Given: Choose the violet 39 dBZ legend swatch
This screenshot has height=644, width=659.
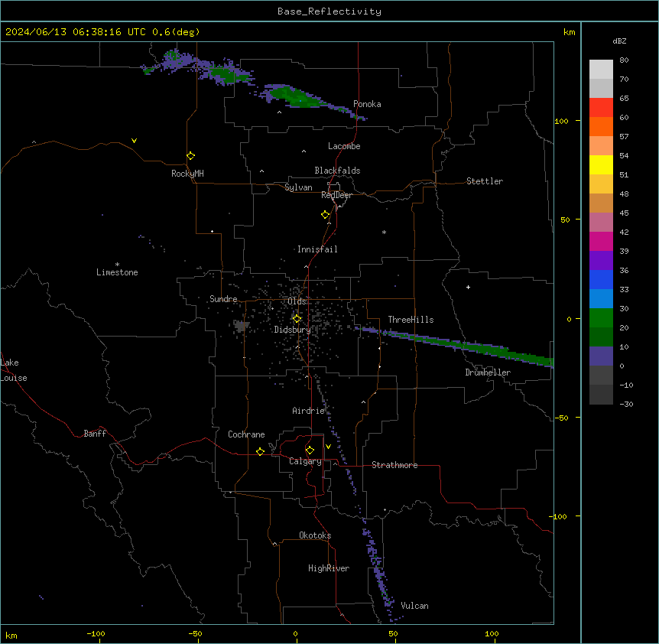Looking at the screenshot, I should click(x=601, y=261).
